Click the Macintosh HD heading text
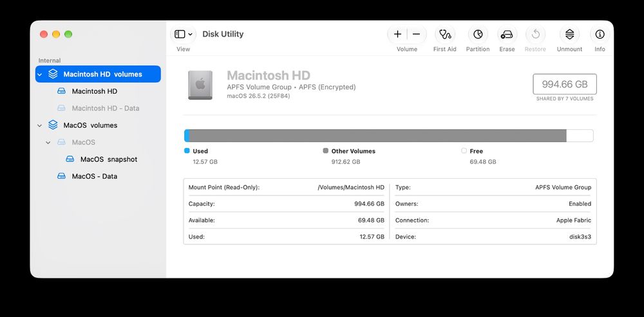 point(269,75)
